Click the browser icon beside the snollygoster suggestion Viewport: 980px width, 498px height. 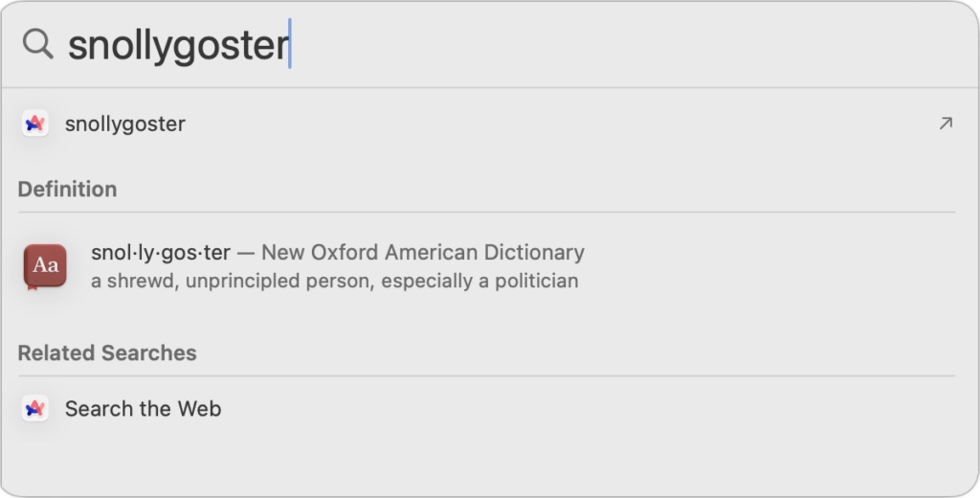click(35, 124)
